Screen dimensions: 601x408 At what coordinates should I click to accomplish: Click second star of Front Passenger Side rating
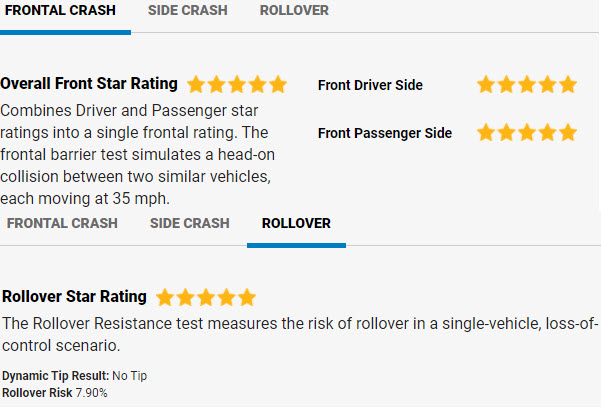coord(507,132)
